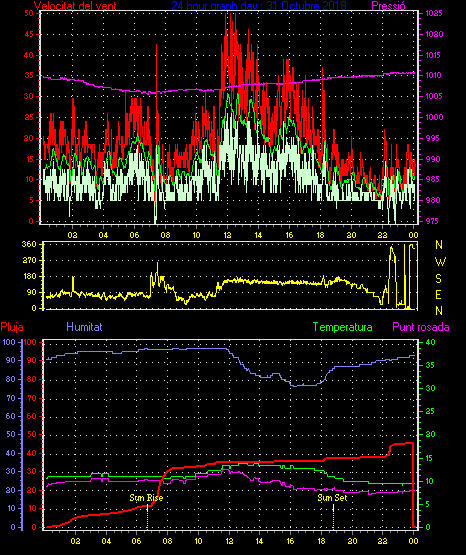Click the Pressió legend label

pyautogui.click(x=389, y=6)
